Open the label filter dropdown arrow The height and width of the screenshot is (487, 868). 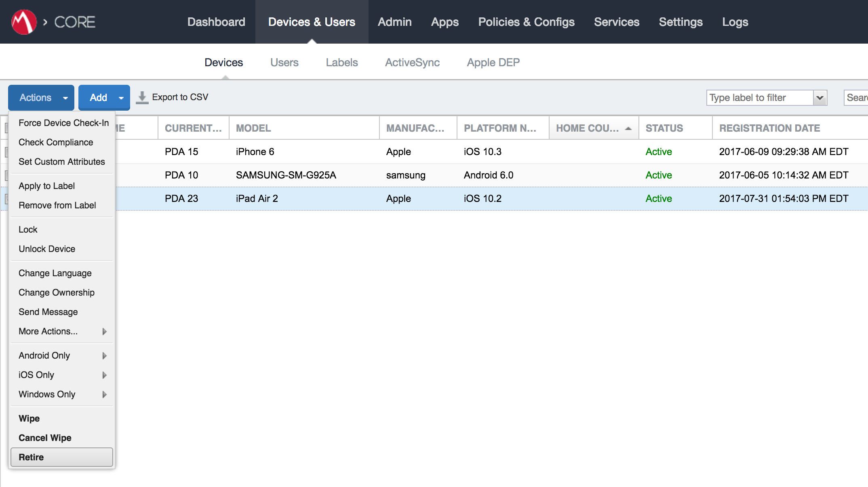pos(820,98)
